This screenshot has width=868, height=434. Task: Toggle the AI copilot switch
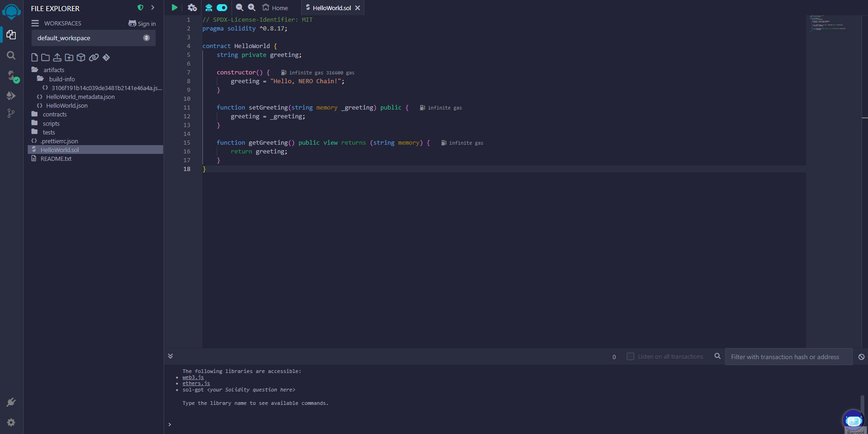pos(222,7)
